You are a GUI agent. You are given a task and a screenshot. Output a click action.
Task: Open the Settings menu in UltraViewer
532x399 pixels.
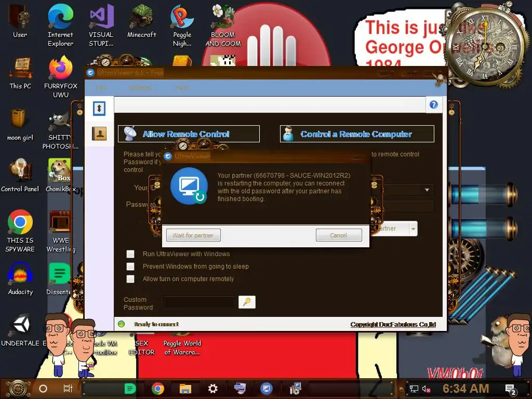tap(140, 87)
